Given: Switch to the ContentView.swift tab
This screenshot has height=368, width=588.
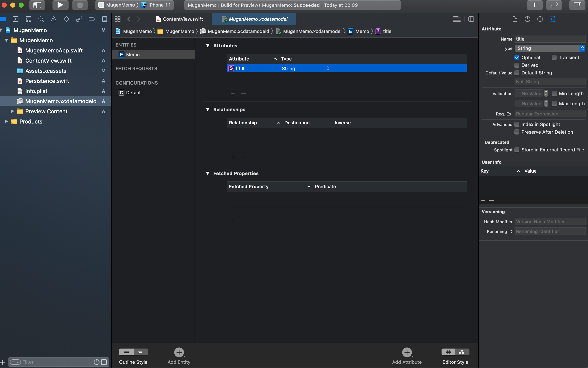Looking at the screenshot, I should coord(182,19).
